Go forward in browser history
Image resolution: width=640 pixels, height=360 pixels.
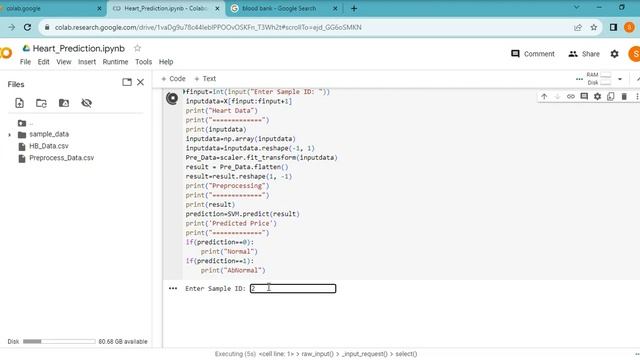tap(11, 27)
